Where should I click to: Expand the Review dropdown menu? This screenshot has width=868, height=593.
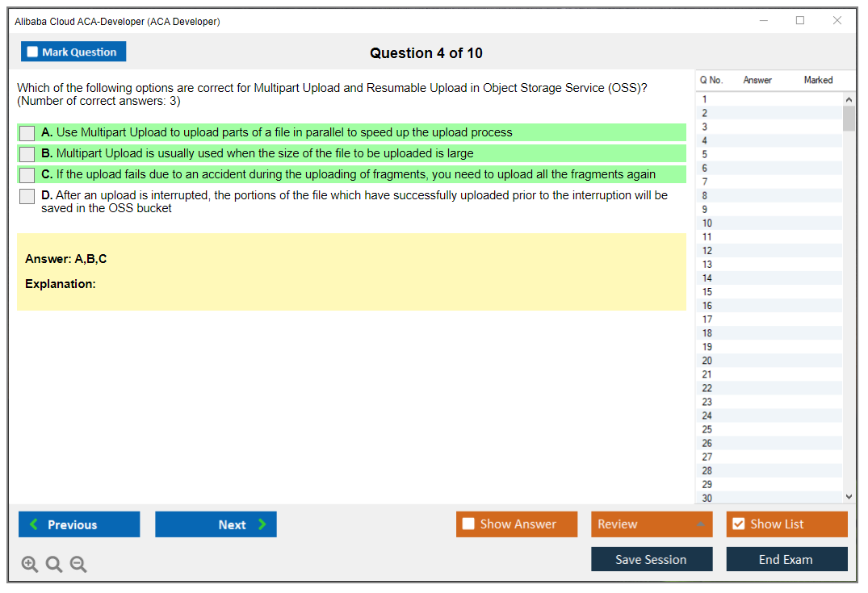coord(700,524)
